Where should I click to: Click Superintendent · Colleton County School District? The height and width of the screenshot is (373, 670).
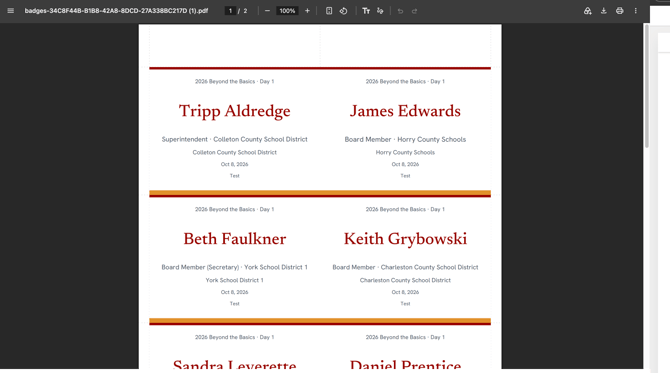pyautogui.click(x=235, y=139)
